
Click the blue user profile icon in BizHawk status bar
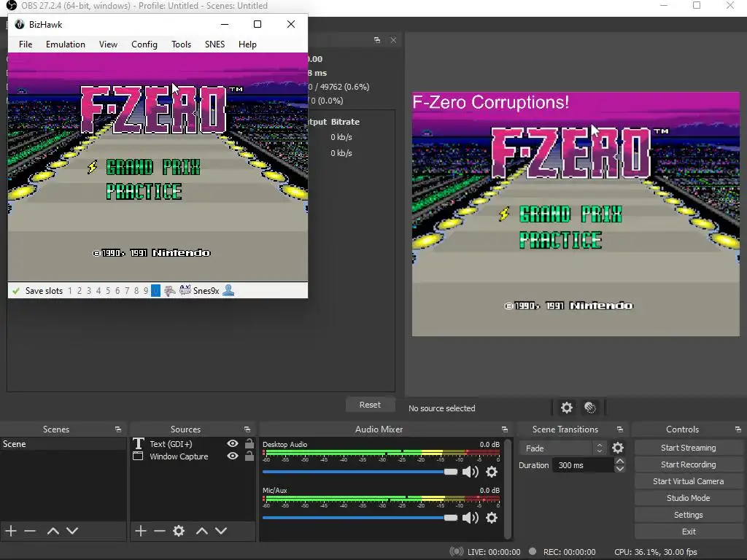[x=228, y=290]
